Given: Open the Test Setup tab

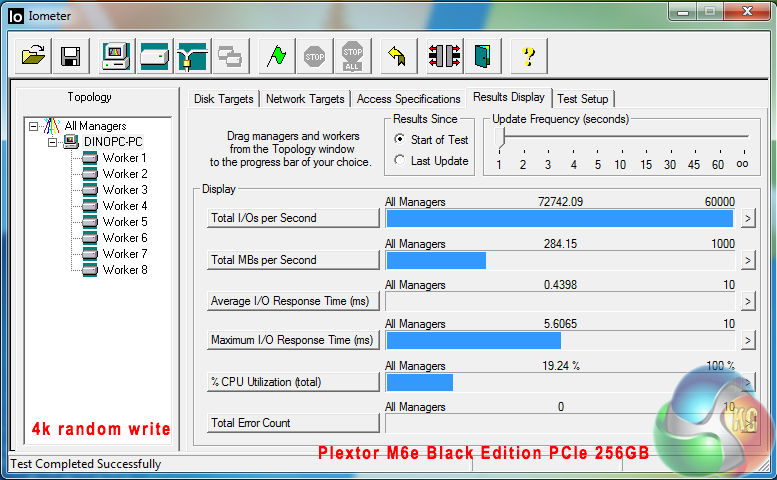Looking at the screenshot, I should pyautogui.click(x=583, y=99).
